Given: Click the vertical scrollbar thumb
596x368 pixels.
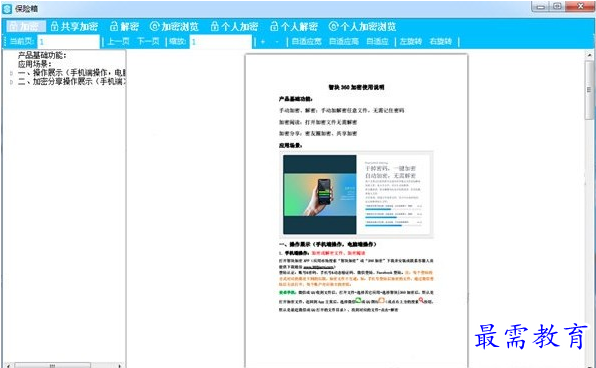Looking at the screenshot, I should click(589, 90).
